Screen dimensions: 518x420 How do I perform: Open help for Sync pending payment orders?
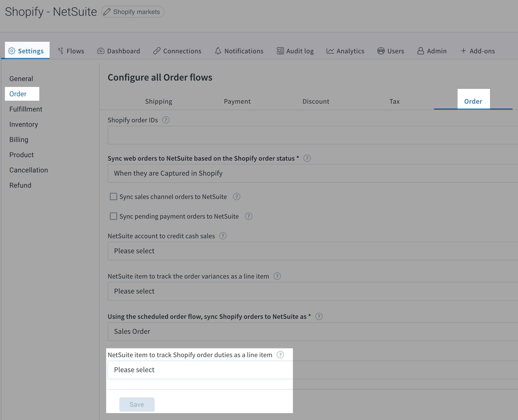(x=249, y=216)
